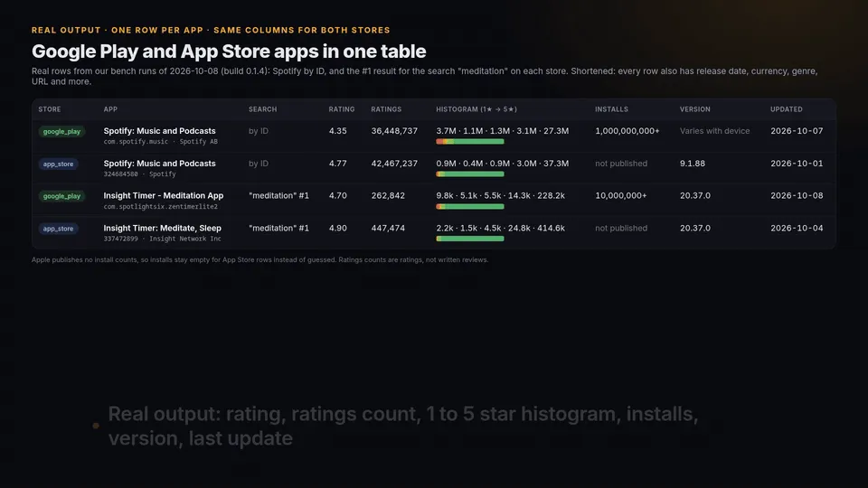Click 'not published' in Spotify app_store row

pyautogui.click(x=621, y=164)
